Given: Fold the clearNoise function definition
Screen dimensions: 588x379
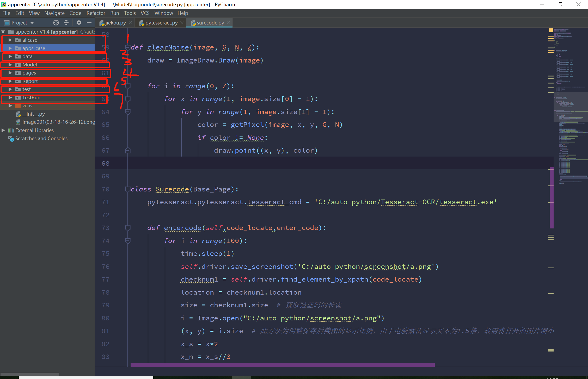Looking at the screenshot, I should point(128,47).
